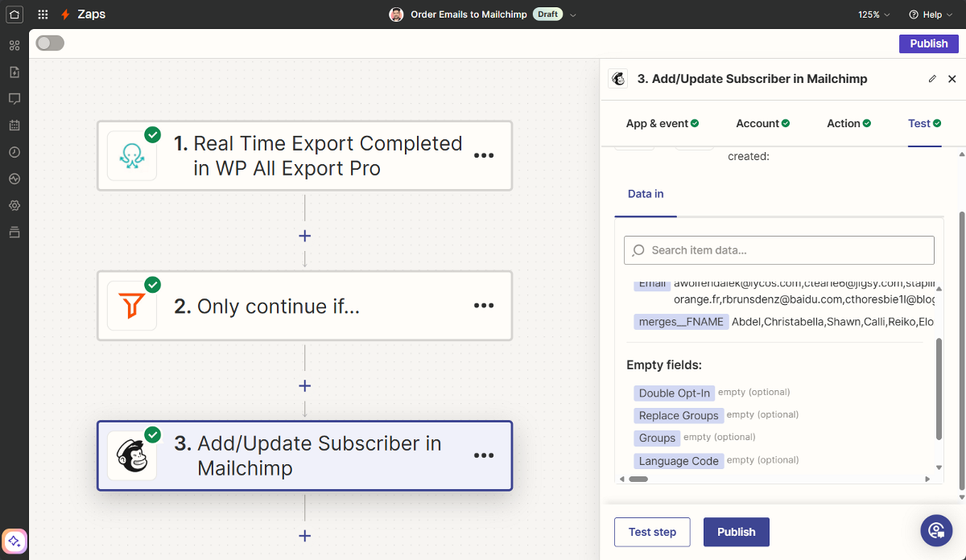
Task: Open the calendar schedule icon in sidebar
Action: 14,126
